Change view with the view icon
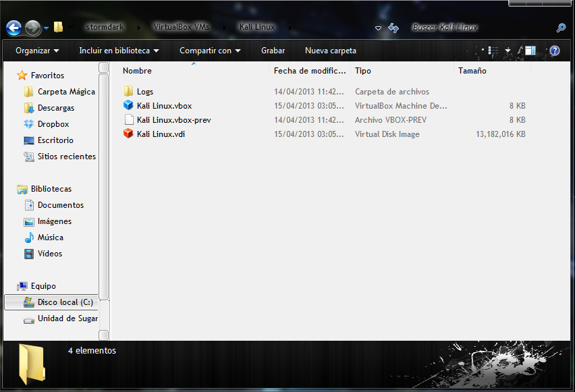The height and width of the screenshot is (392, 575). click(493, 51)
